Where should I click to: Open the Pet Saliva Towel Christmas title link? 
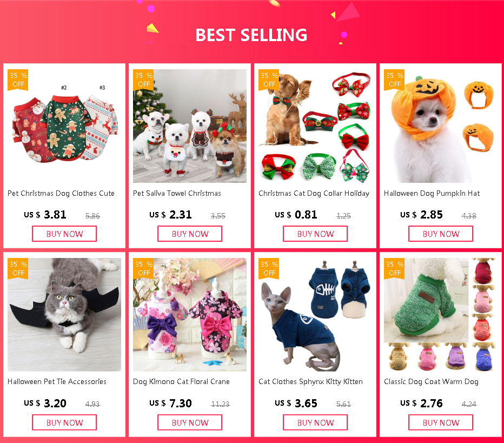[177, 193]
